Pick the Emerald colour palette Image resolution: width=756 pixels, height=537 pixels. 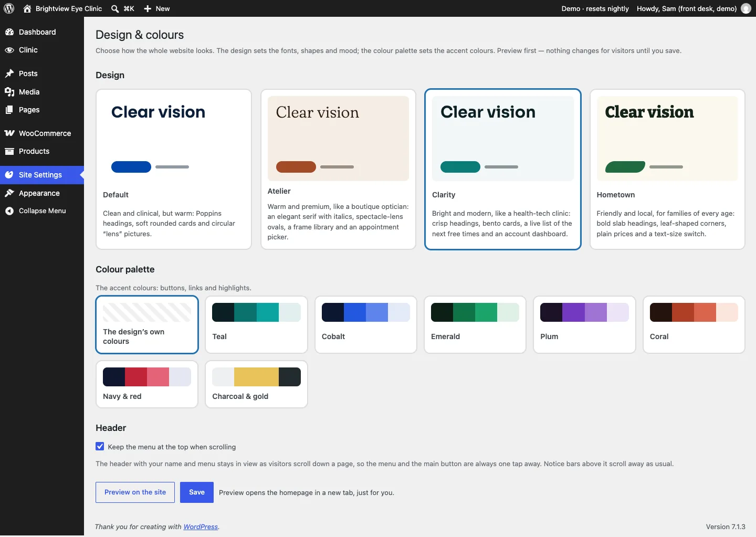pos(475,324)
